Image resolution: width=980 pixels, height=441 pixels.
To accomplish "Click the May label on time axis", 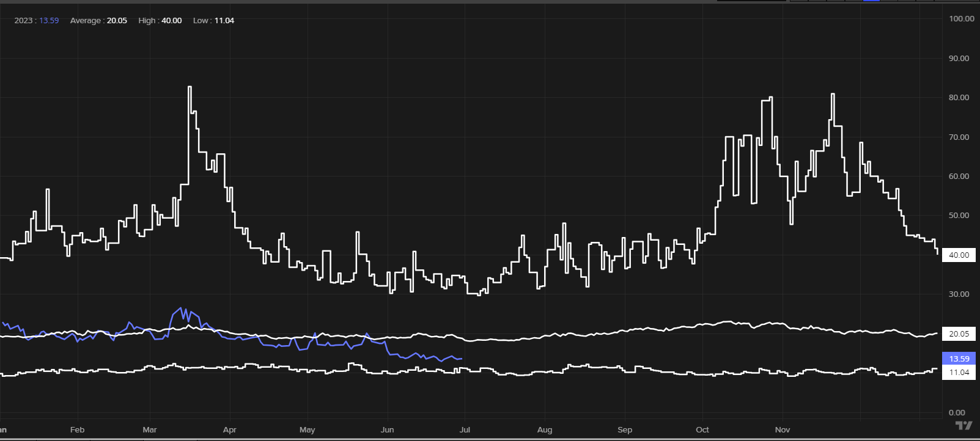I will [308, 430].
